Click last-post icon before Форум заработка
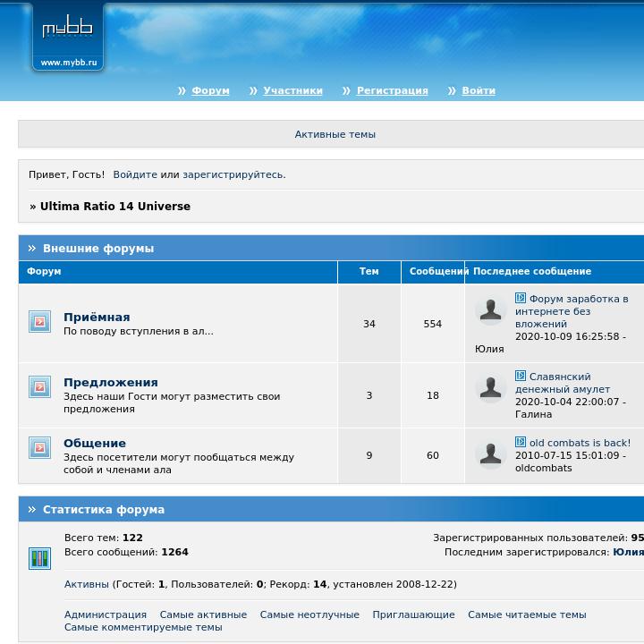 (521, 298)
